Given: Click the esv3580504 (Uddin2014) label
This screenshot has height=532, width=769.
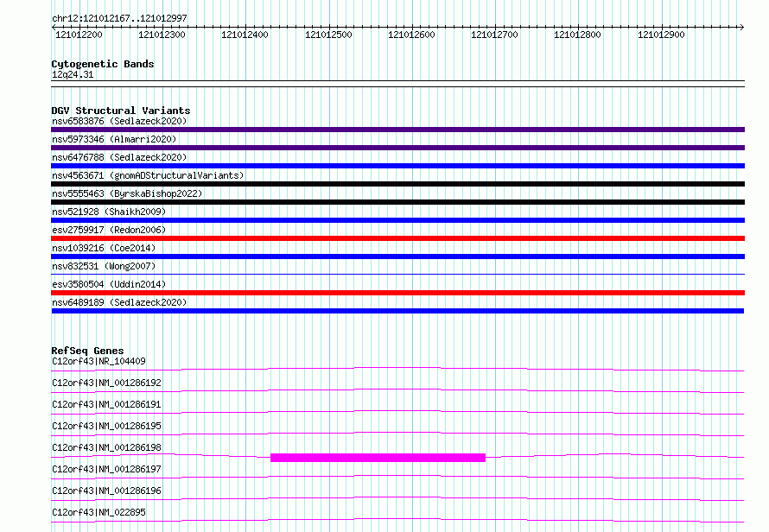Looking at the screenshot, I should (x=109, y=284).
